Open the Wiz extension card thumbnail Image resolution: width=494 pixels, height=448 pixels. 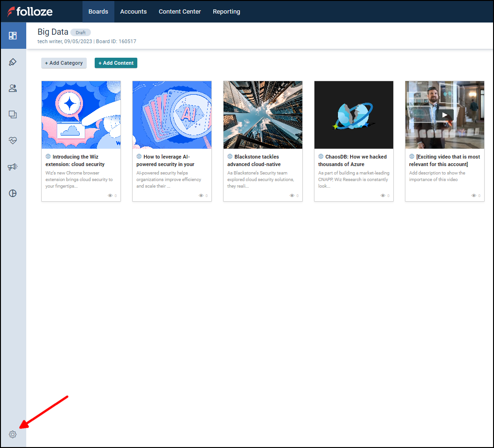[81, 115]
